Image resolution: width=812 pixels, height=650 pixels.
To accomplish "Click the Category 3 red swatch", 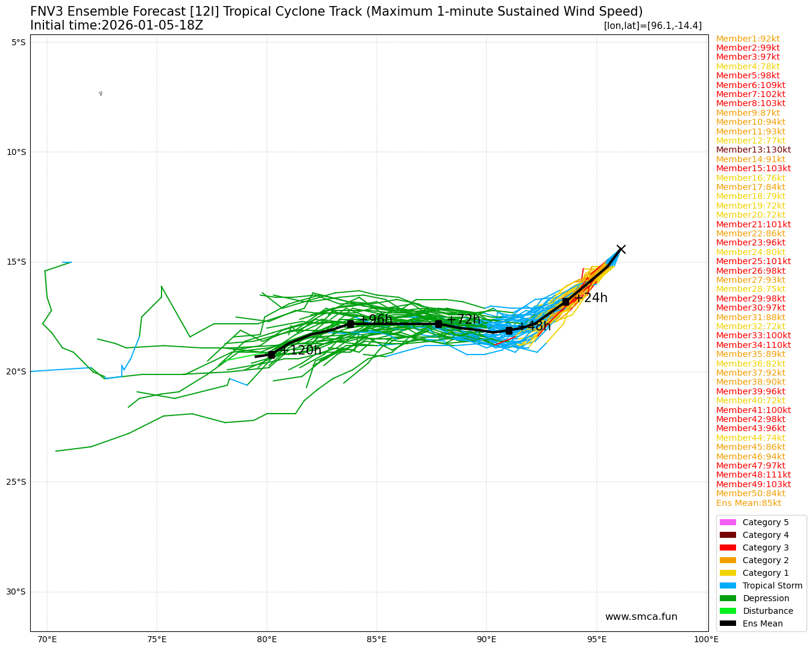I will (728, 547).
